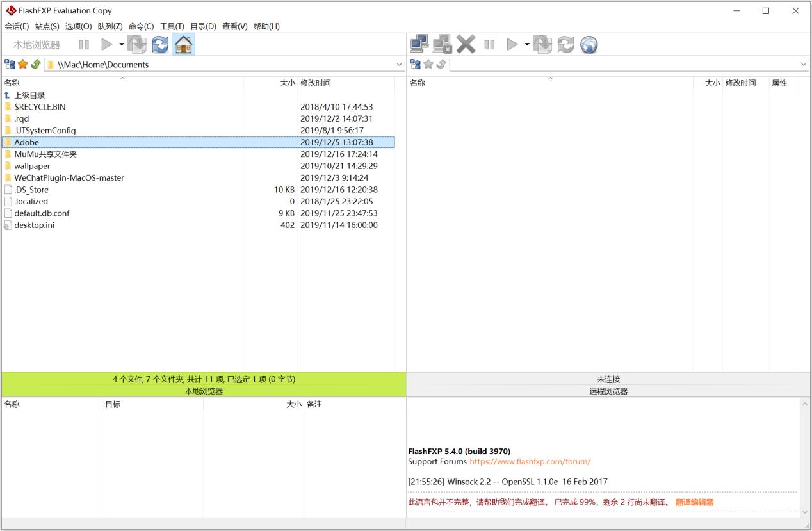Expand the local path dropdown list
812x531 pixels.
(400, 65)
